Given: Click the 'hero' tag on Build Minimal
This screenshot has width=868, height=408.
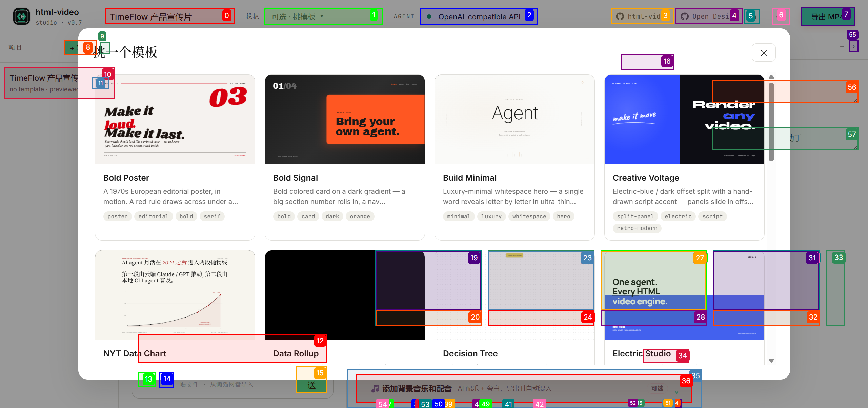Looking at the screenshot, I should tap(564, 216).
